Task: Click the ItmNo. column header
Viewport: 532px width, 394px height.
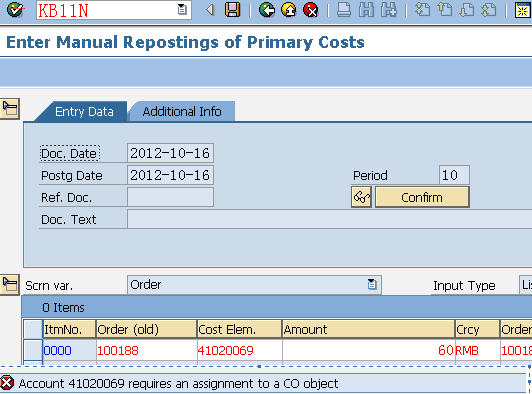Action: (x=70, y=329)
